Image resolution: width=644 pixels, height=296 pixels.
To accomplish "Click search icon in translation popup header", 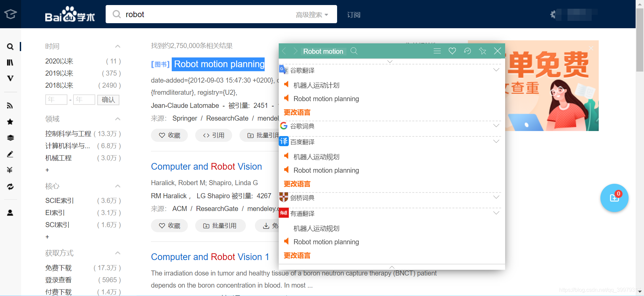I will 354,51.
